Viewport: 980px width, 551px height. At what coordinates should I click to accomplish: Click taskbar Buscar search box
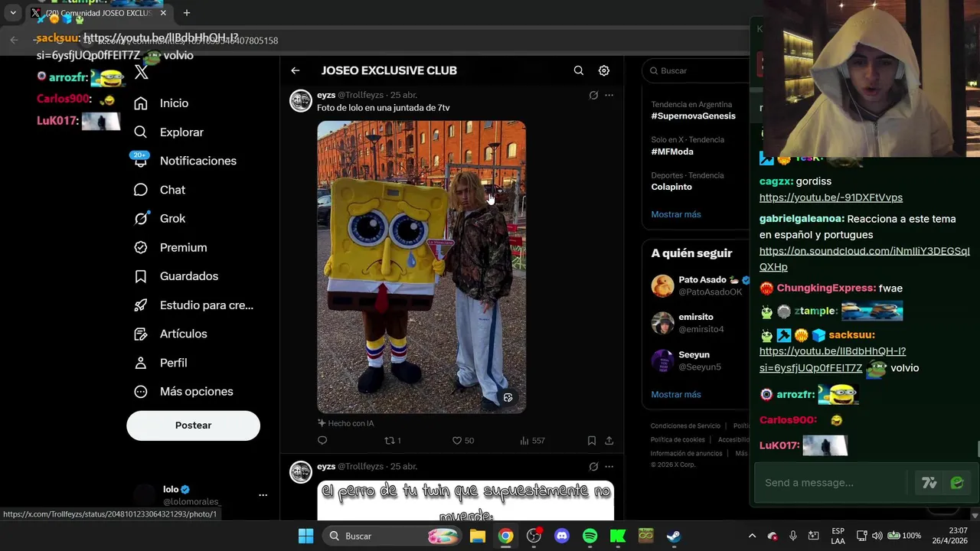(x=393, y=536)
